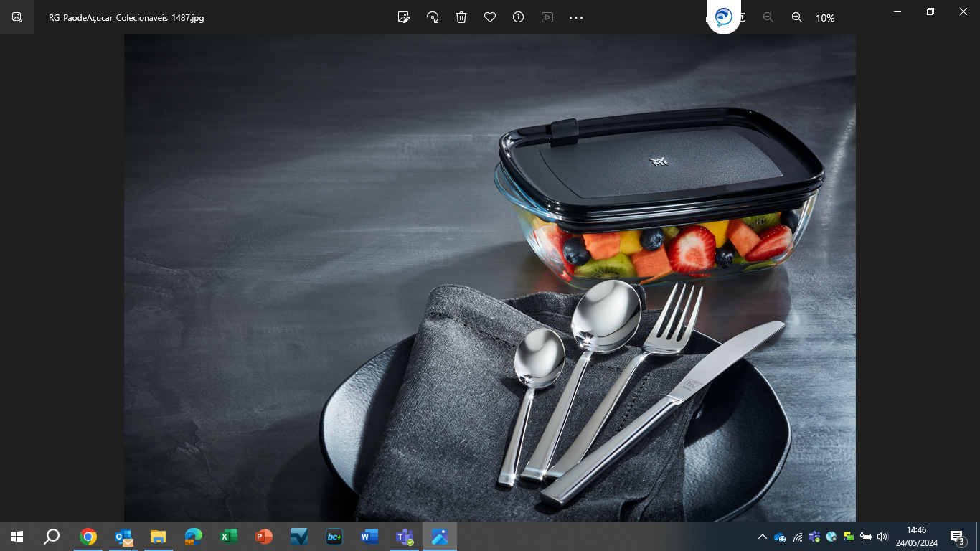980x551 pixels.
Task: Click the globe tray icon
Action: [831, 537]
